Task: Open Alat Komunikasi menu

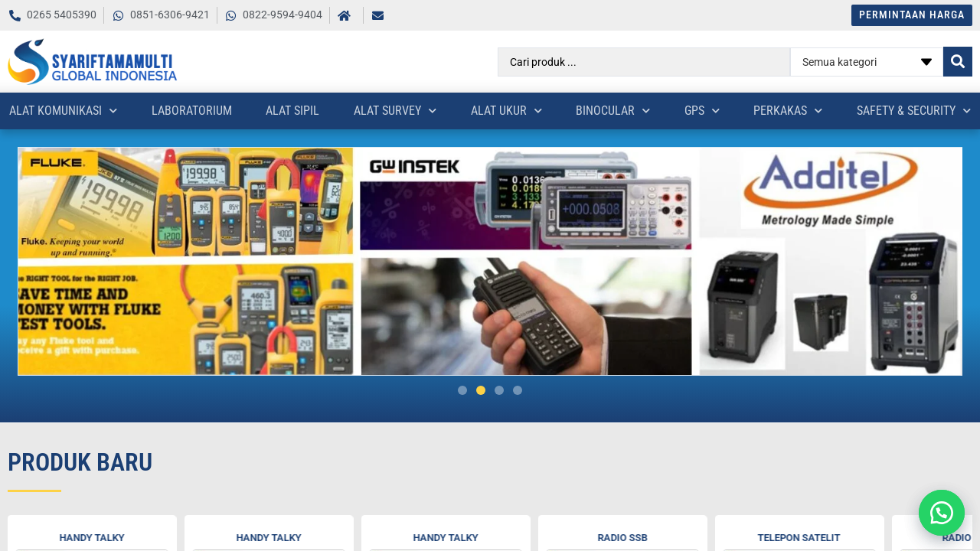Action: [55, 111]
